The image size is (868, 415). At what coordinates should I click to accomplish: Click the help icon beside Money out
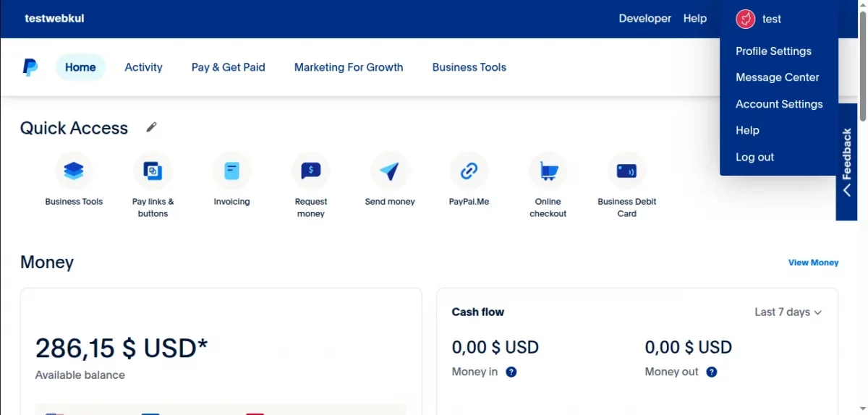point(712,372)
